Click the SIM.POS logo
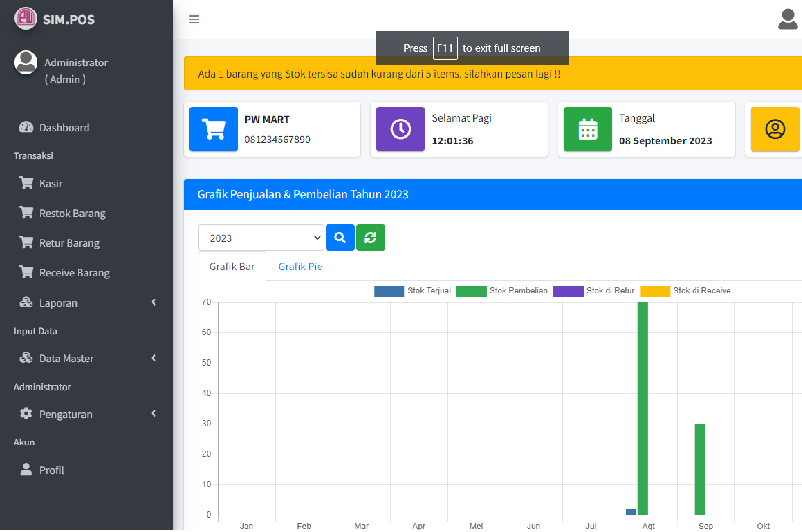The image size is (802, 532). [26, 19]
